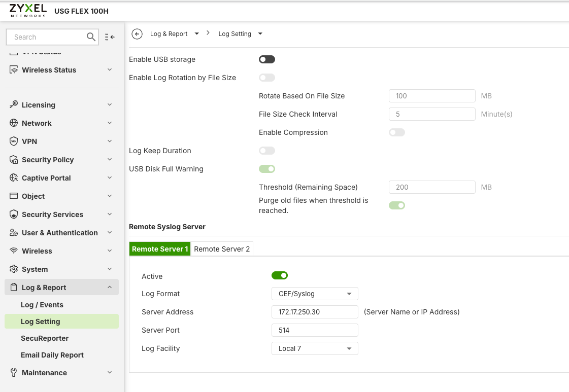This screenshot has height=392, width=569.
Task: Open the Captive Portal menu label
Action: (x=46, y=178)
